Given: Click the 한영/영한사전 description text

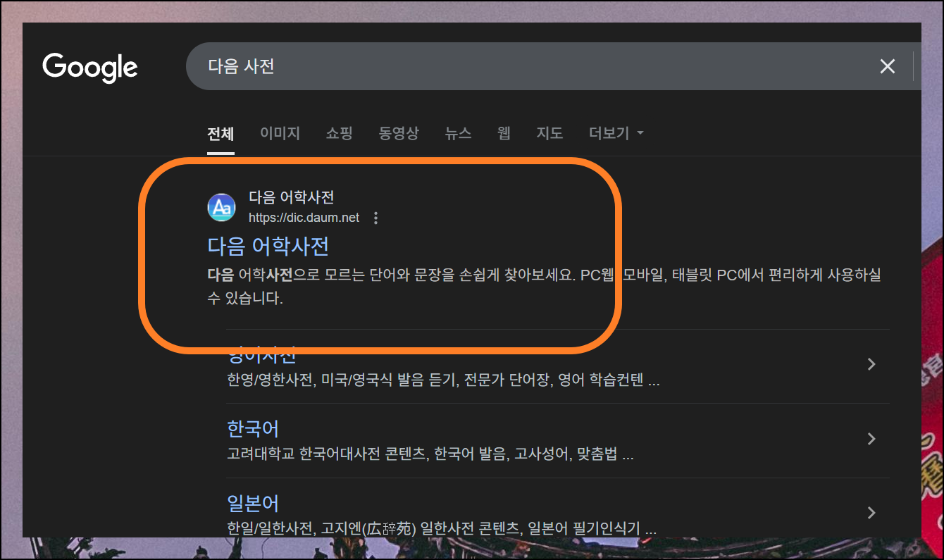Looking at the screenshot, I should pos(443,381).
